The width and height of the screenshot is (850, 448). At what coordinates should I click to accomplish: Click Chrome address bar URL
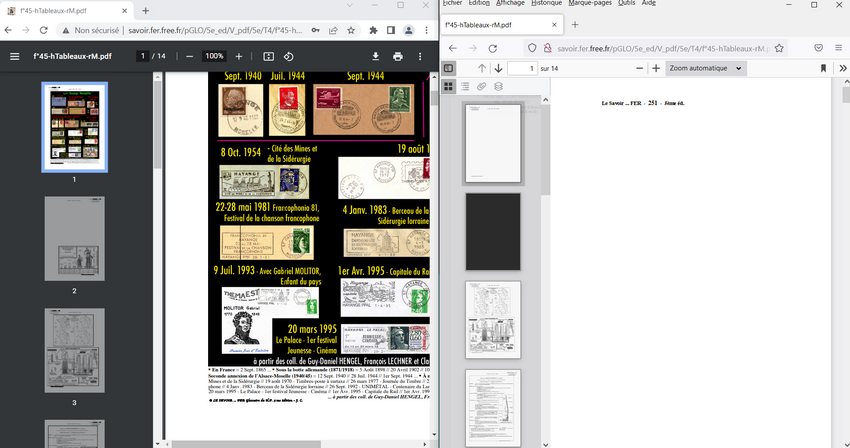click(x=215, y=30)
